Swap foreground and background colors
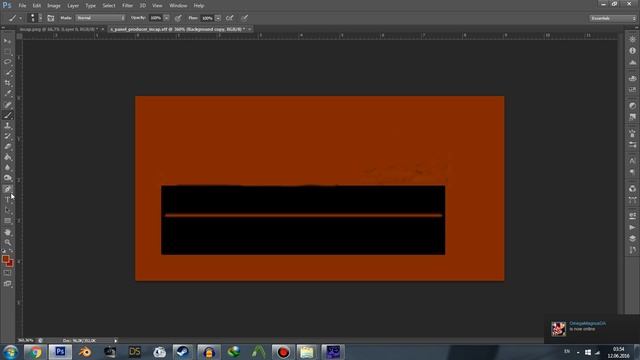The image size is (640, 360). tap(11, 251)
